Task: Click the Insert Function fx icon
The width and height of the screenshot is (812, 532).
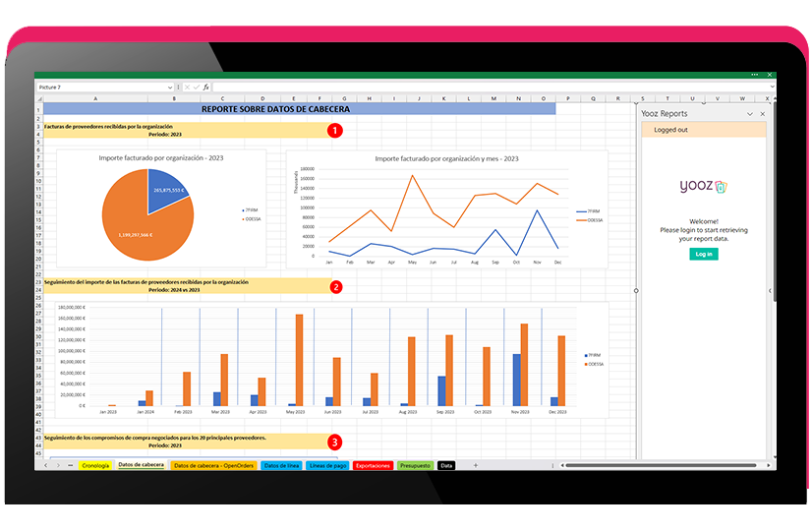Action: click(x=205, y=87)
